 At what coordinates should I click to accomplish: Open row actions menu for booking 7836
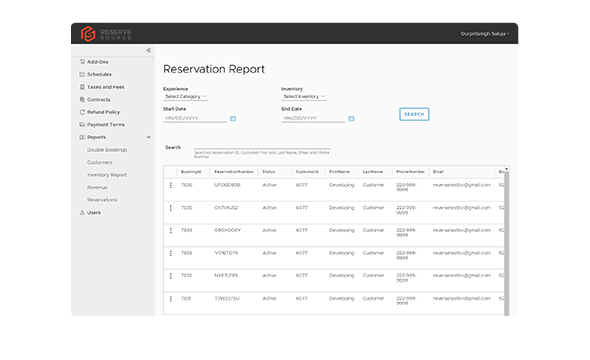[x=171, y=185]
